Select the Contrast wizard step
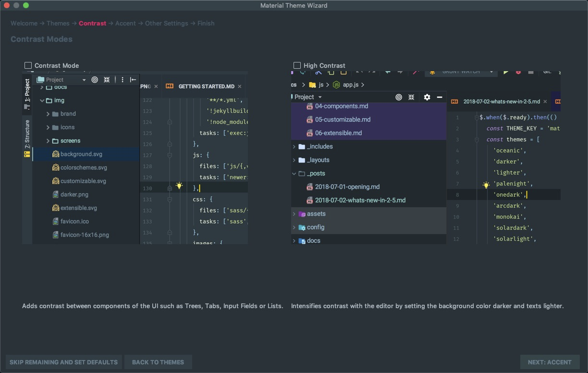Image resolution: width=588 pixels, height=373 pixels. coord(92,23)
